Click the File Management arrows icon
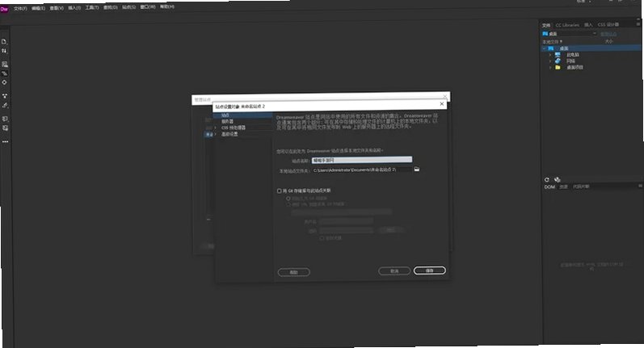The height and width of the screenshot is (348, 644). (x=4, y=52)
